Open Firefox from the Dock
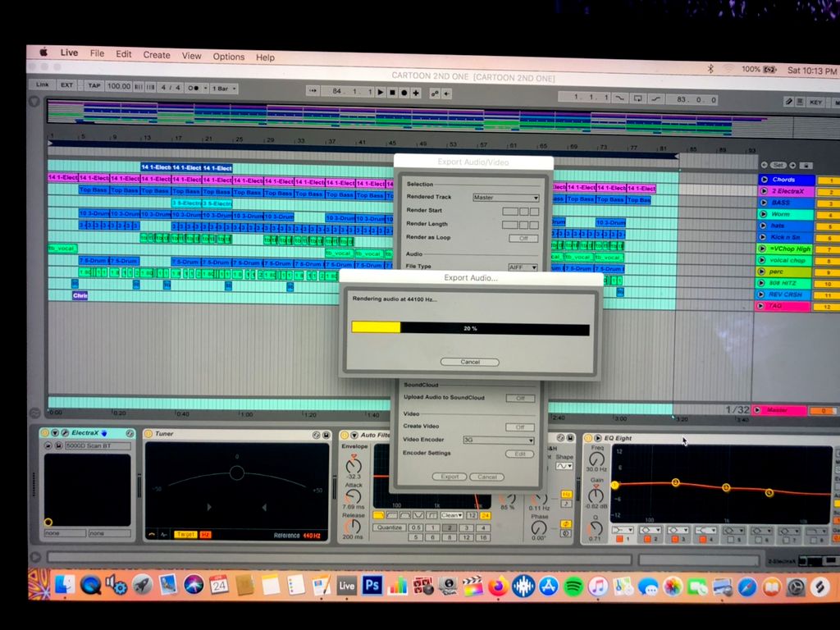The image size is (840, 630). coord(498,586)
